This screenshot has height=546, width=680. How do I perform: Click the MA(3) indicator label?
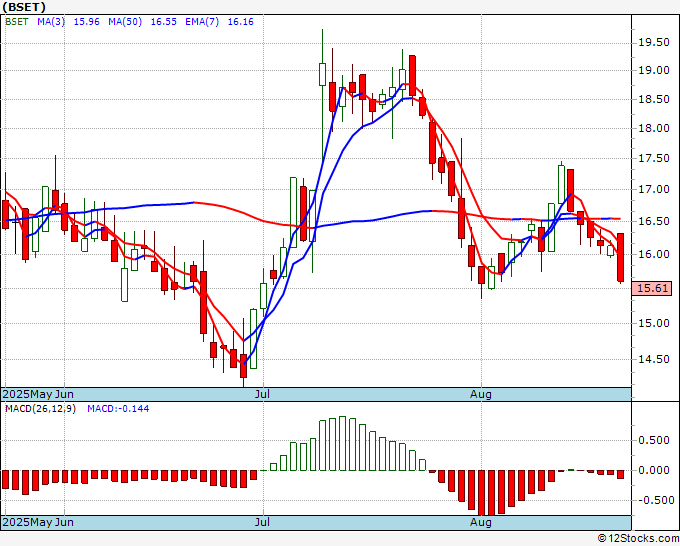(x=51, y=22)
